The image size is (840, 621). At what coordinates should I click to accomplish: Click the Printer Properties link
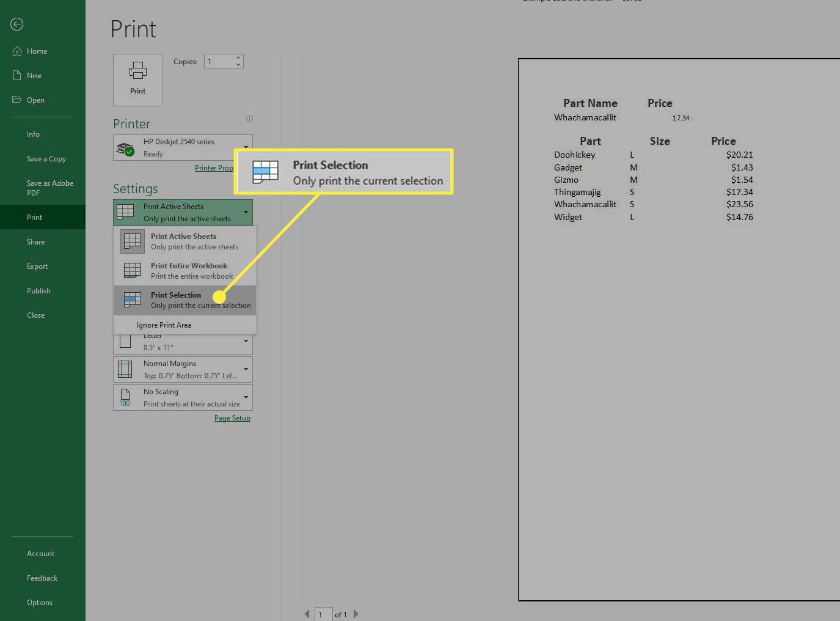(x=214, y=168)
